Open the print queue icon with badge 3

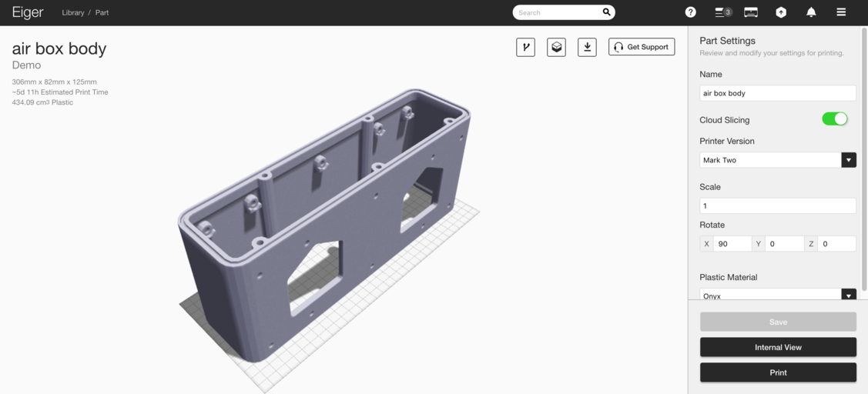pos(722,12)
